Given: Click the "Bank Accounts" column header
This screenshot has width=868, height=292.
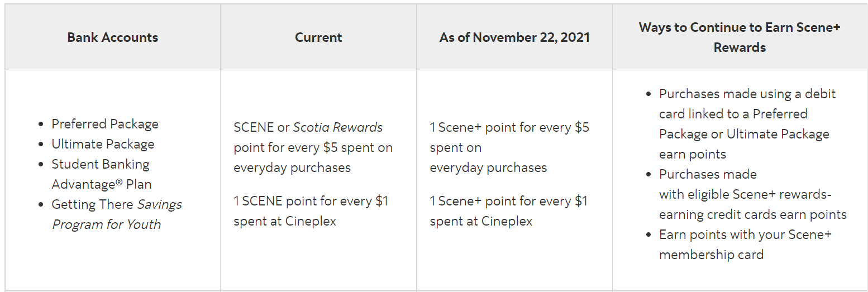Looking at the screenshot, I should coord(112,37).
